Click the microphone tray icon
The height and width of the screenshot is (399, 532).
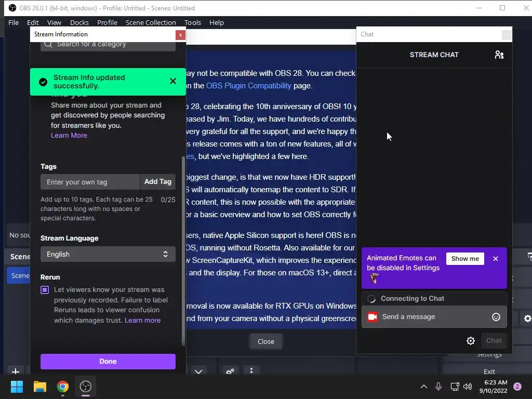point(438,387)
